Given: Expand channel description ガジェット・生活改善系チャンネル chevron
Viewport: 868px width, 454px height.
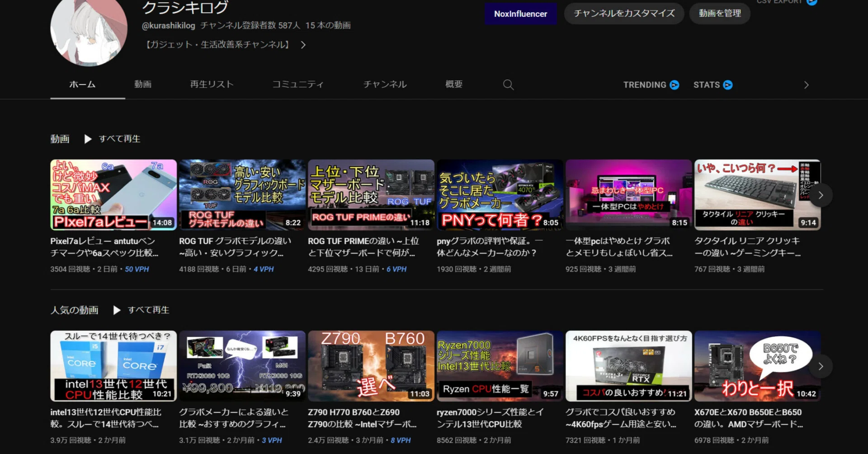Looking at the screenshot, I should (303, 45).
